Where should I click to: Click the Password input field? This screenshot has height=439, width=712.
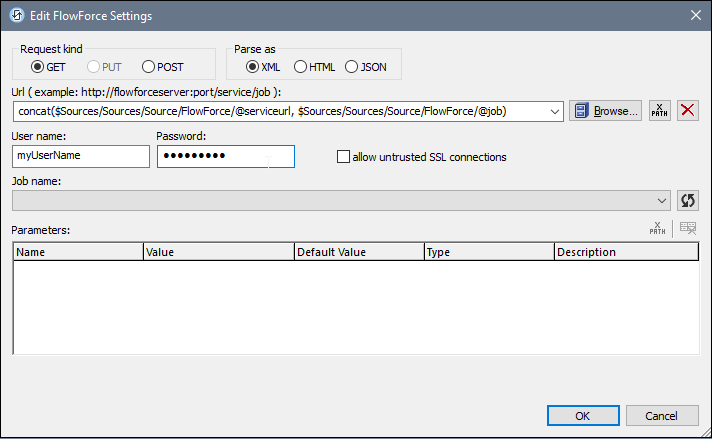coord(225,156)
